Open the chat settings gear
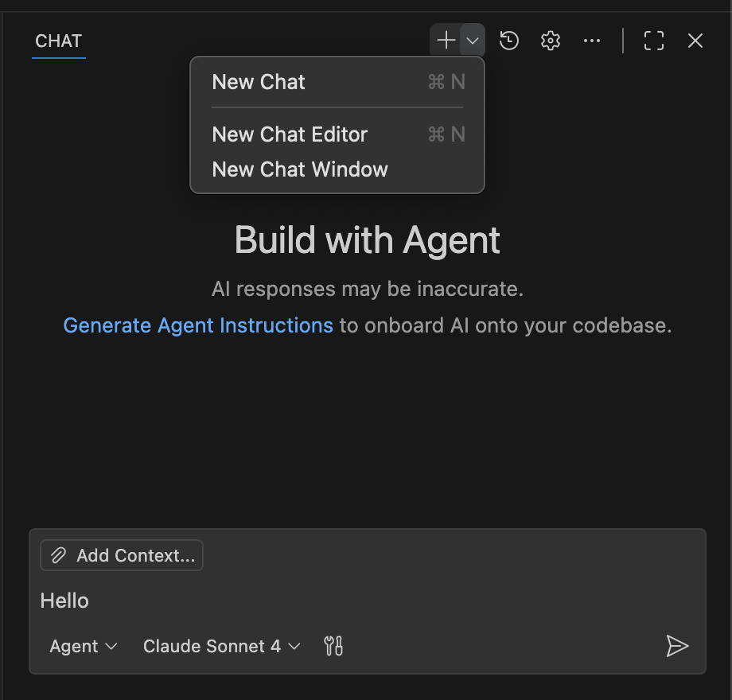The image size is (732, 700). coord(550,41)
